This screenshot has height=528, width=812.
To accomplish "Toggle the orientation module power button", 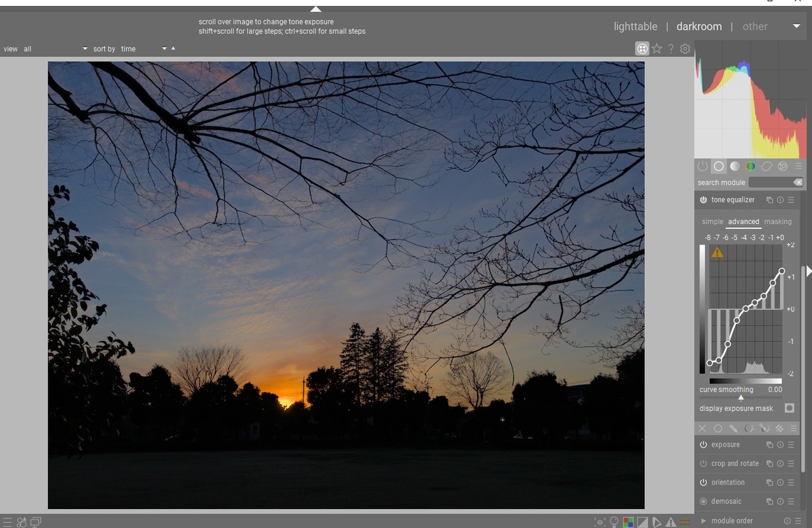I will coord(703,483).
